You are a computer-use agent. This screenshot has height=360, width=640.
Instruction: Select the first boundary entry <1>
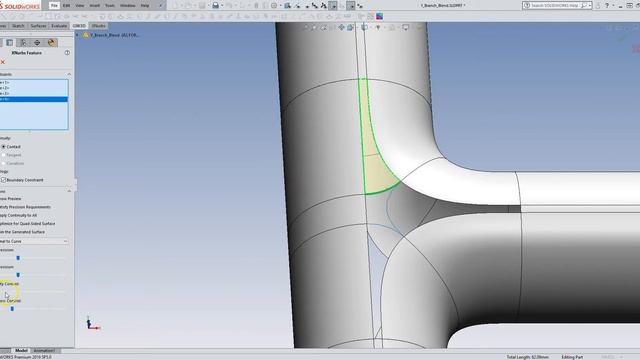(34, 82)
